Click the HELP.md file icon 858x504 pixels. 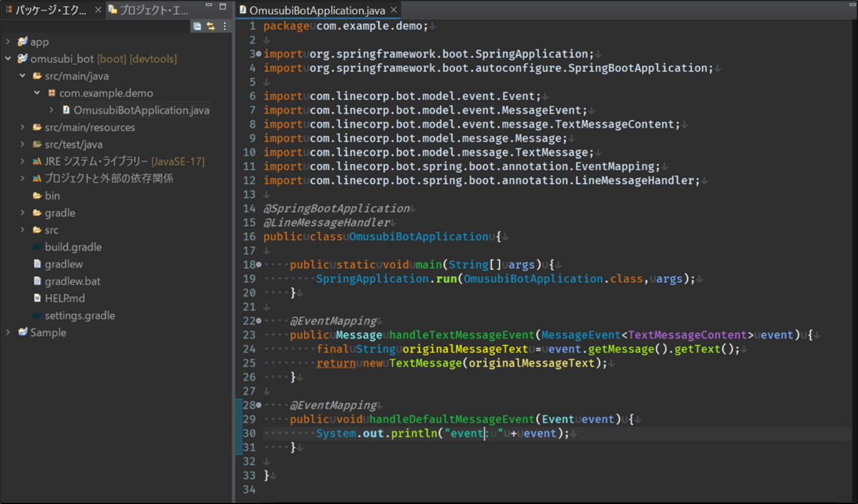(x=37, y=299)
